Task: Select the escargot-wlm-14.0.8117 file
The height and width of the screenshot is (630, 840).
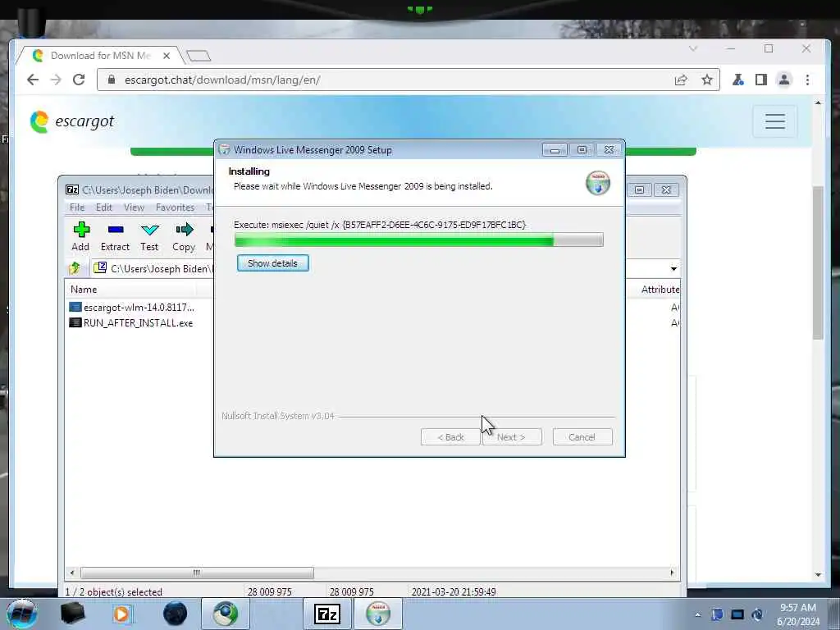Action: pos(132,308)
